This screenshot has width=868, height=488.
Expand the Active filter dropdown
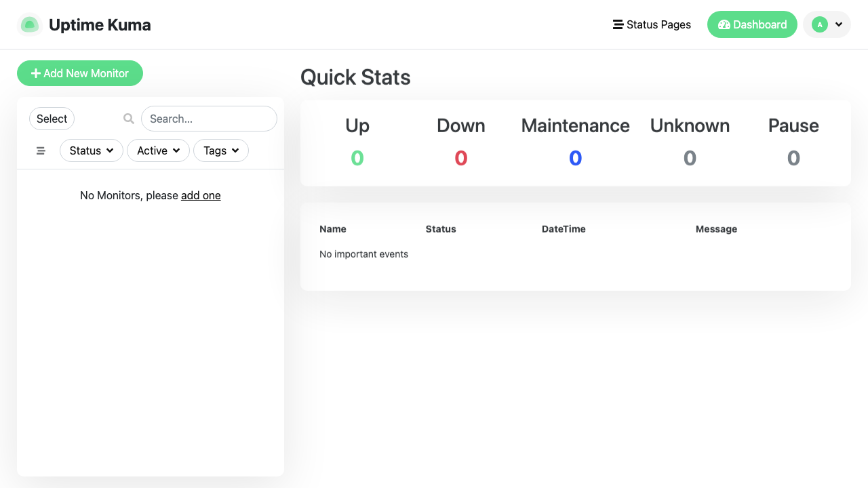158,150
